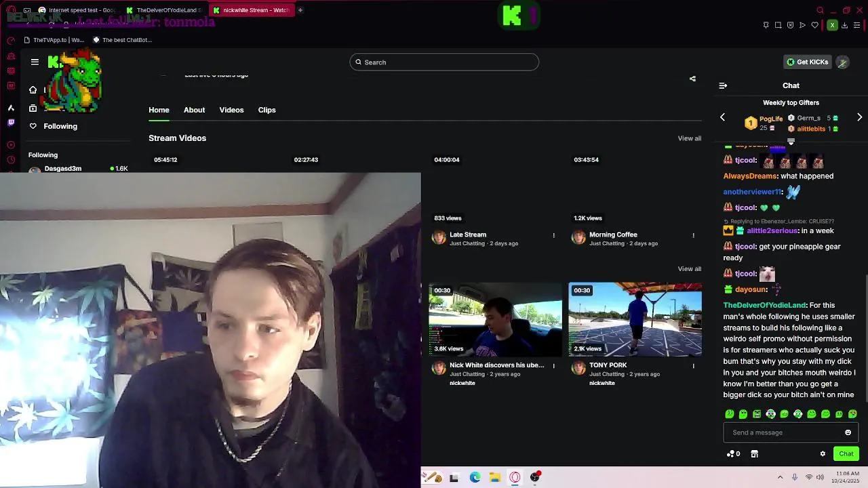Viewport: 868px width, 488px height.
Task: Switch to the About tab
Action: tap(194, 110)
